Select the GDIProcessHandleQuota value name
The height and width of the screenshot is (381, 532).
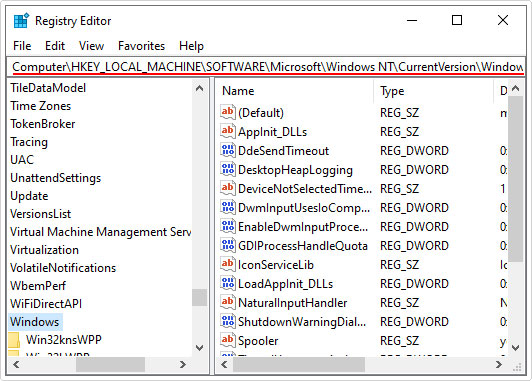click(x=303, y=246)
